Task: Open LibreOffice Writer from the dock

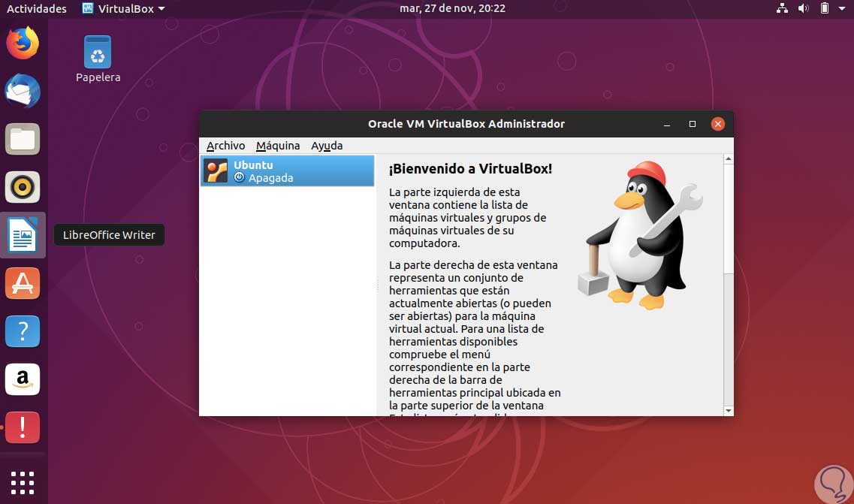Action: pyautogui.click(x=23, y=235)
